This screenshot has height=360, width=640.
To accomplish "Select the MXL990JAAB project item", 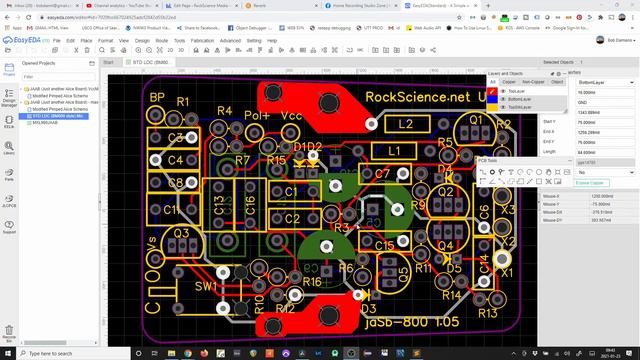I will pyautogui.click(x=45, y=122).
